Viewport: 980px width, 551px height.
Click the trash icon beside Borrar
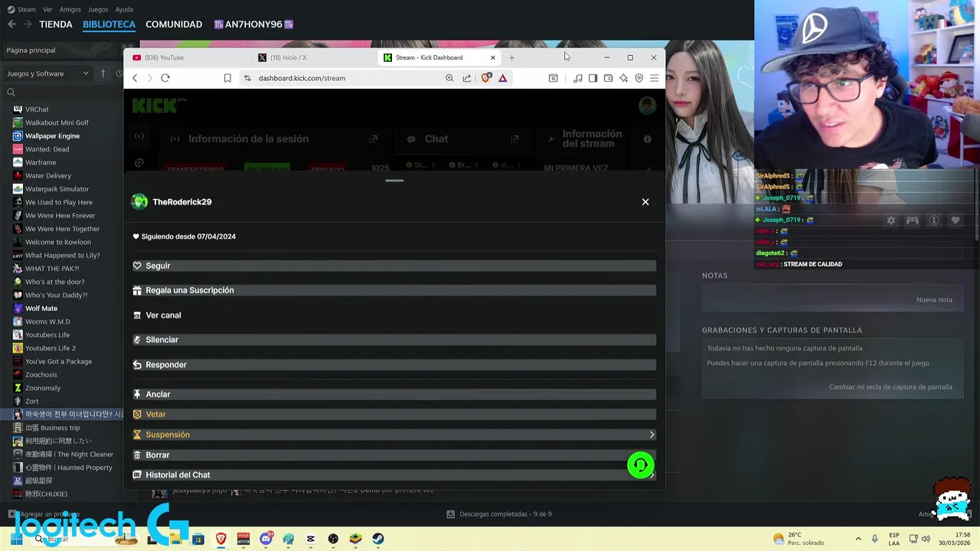click(138, 455)
